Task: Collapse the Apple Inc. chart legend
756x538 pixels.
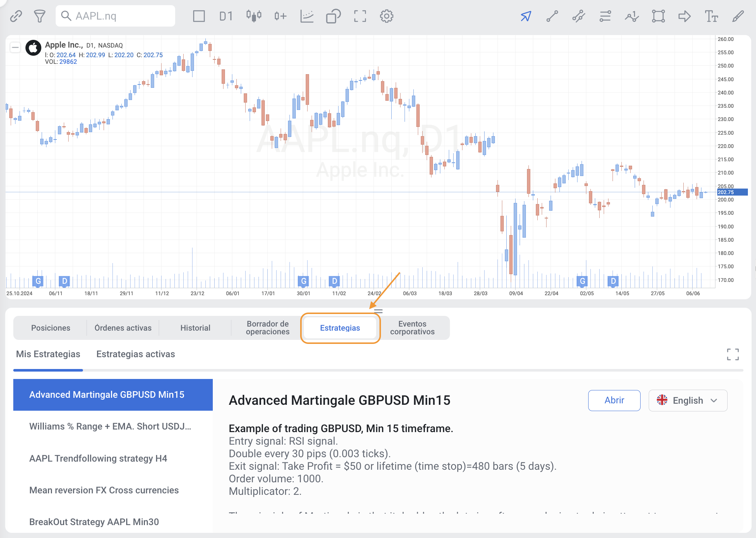Action: tap(15, 47)
